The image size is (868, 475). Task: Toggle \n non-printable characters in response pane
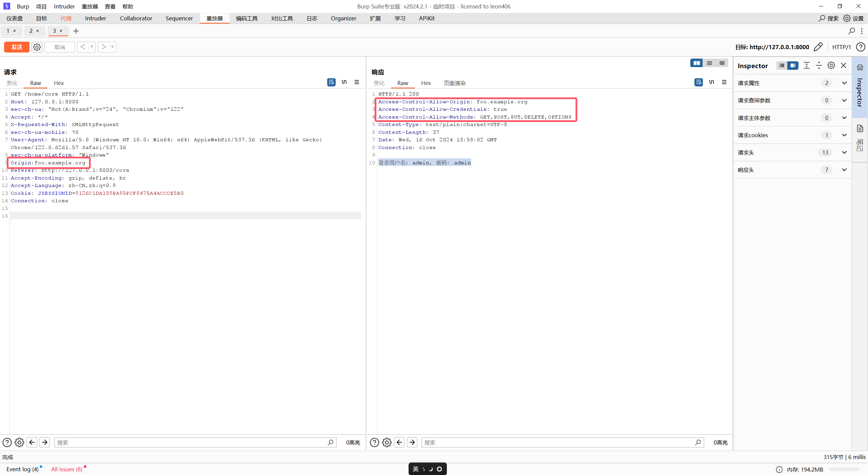click(711, 82)
